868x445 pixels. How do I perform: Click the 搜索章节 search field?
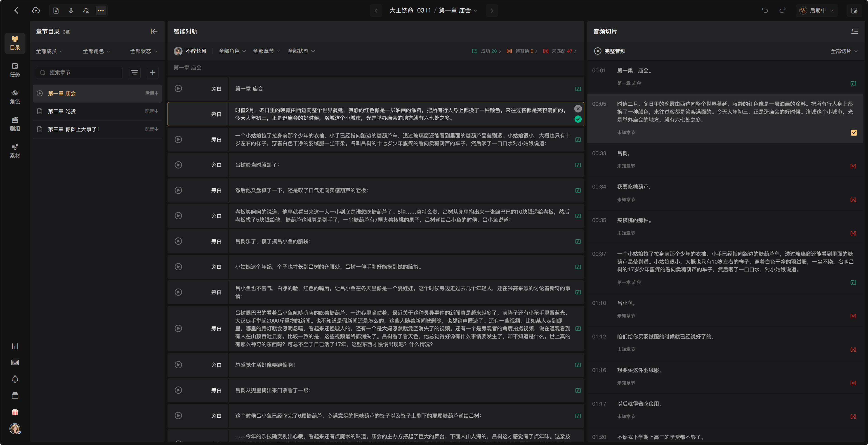pyautogui.click(x=80, y=73)
